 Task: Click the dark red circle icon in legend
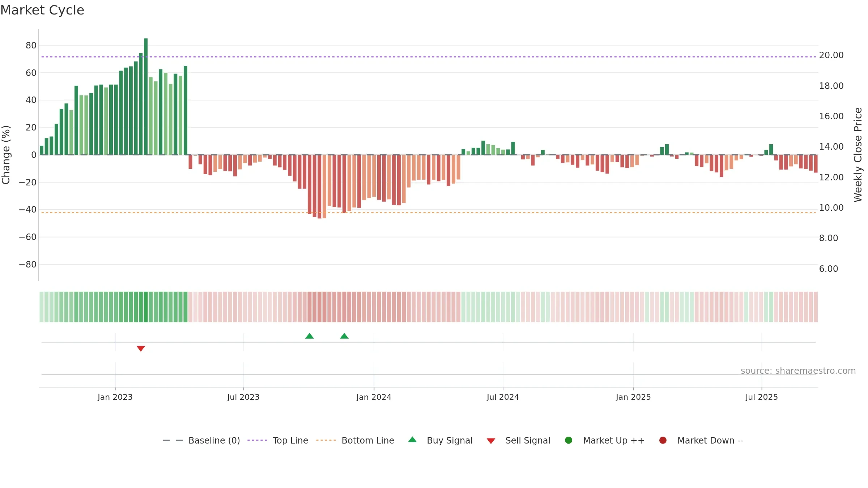(663, 440)
